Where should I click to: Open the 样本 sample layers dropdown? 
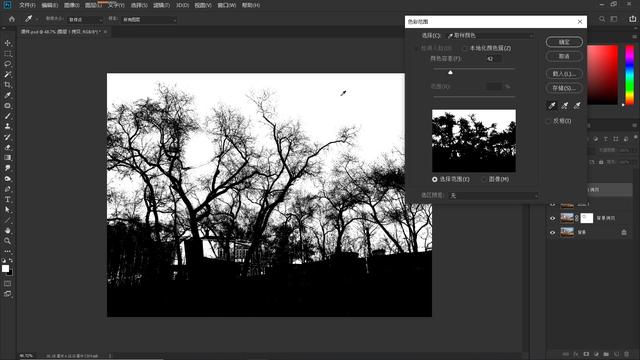(149, 20)
